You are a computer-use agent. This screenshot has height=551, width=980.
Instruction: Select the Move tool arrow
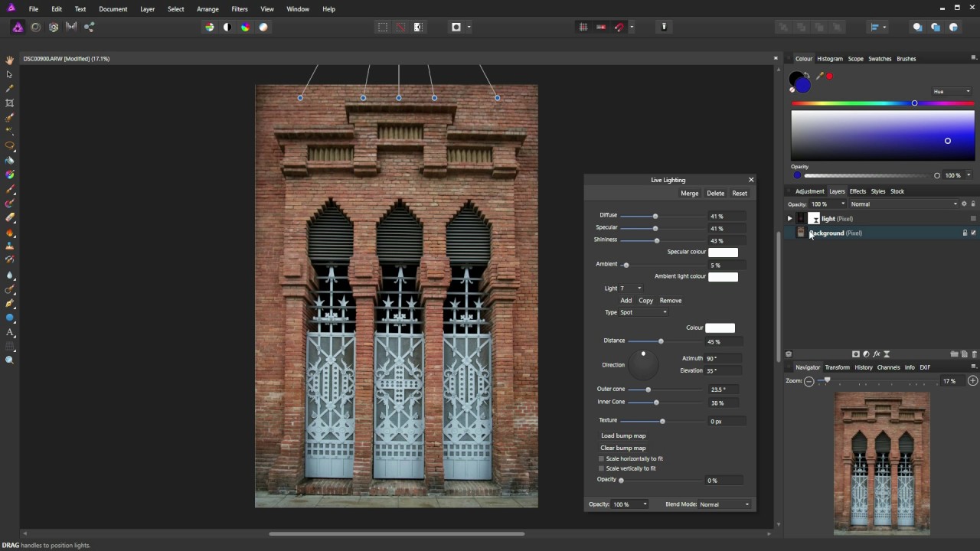point(9,74)
